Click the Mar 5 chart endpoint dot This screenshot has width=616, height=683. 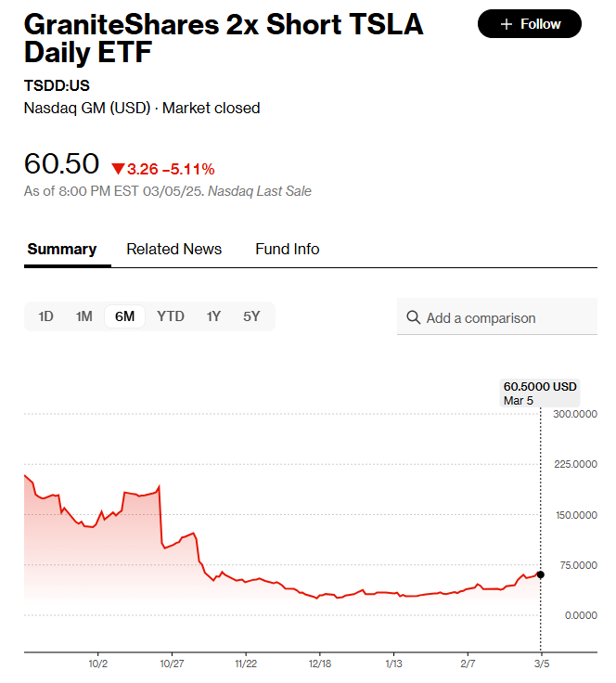pos(541,574)
